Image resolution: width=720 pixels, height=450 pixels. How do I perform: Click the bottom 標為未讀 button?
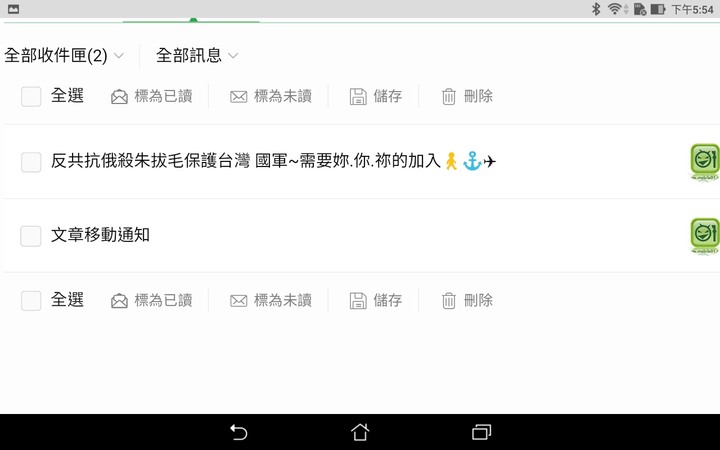[271, 301]
